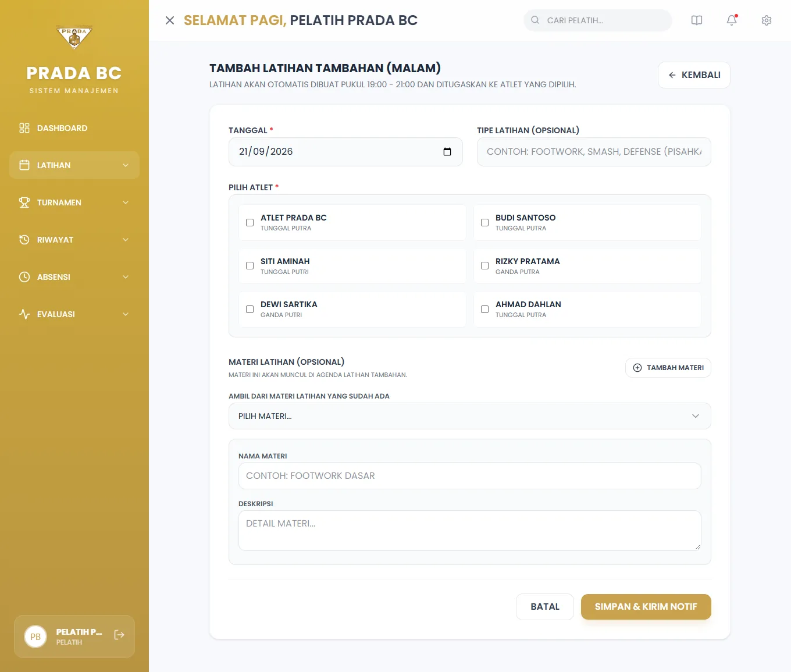This screenshot has width=791, height=672.
Task: Click the Turnamen trophy icon
Action: (x=24, y=202)
